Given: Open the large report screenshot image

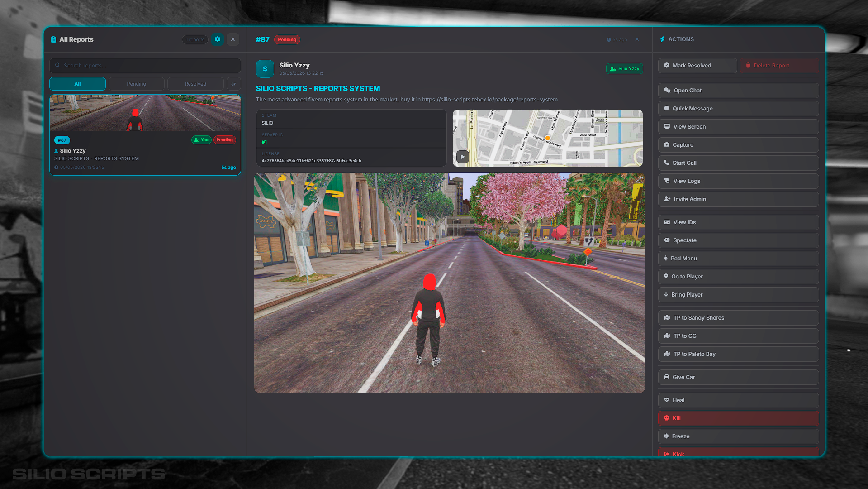Looking at the screenshot, I should point(450,283).
